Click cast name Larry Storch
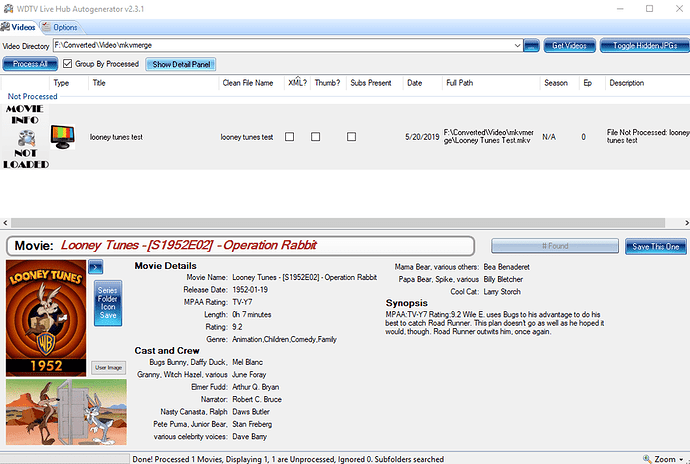This screenshot has height=464, width=690. [502, 291]
